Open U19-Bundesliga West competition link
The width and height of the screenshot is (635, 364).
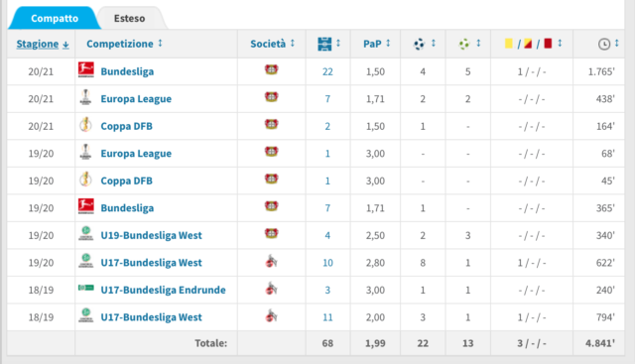151,235
